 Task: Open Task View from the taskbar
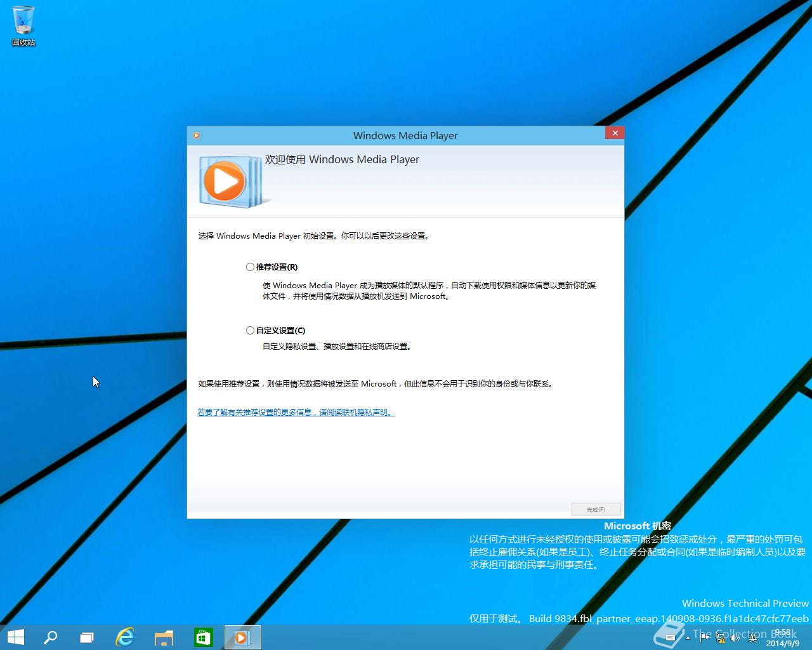tap(87, 637)
